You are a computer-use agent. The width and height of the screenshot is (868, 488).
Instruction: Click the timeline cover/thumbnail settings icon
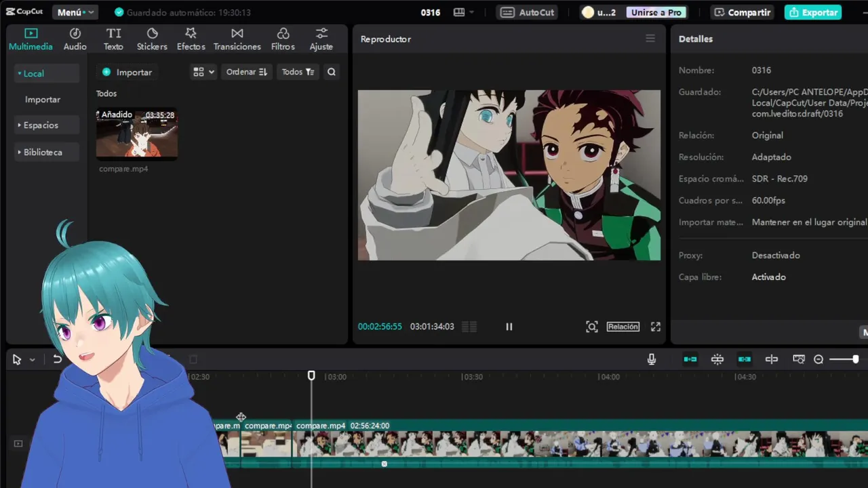coord(799,359)
